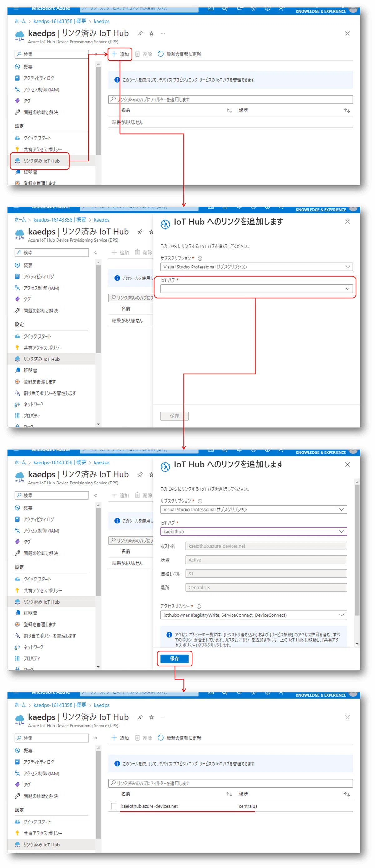
Task: Click the sidebar 検索 box in top screenshot
Action: pos(52,54)
